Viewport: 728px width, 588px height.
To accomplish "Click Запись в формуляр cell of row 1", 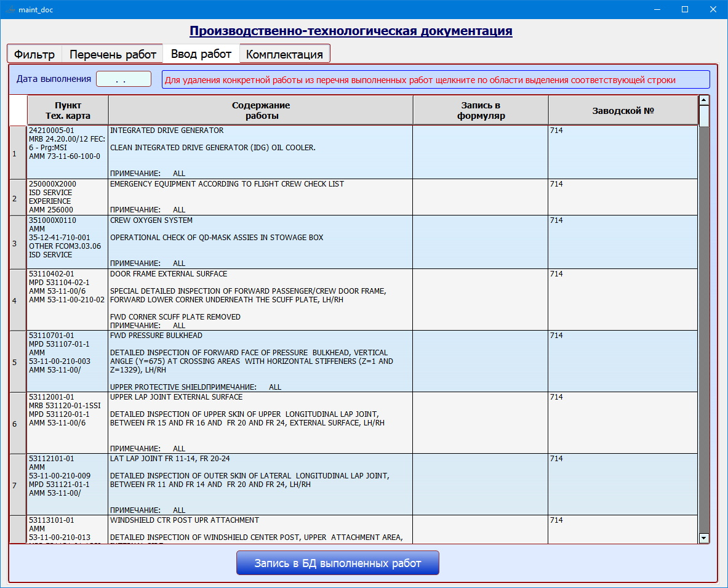I will [481, 152].
